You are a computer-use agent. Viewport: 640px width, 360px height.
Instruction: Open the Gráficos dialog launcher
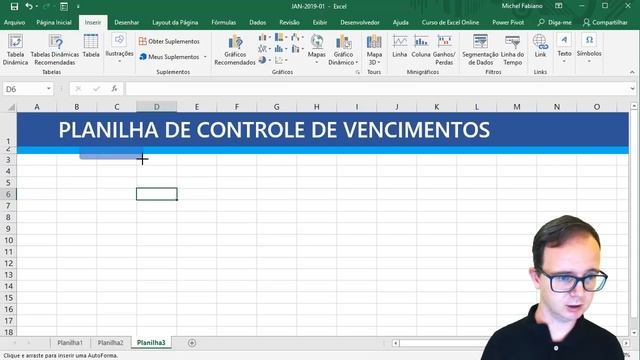[358, 72]
